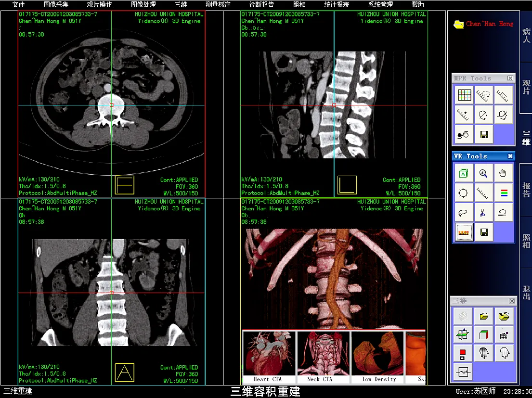This screenshot has height=398, width=532.
Task: Switch to the 报告 side tab
Action: pos(526,190)
